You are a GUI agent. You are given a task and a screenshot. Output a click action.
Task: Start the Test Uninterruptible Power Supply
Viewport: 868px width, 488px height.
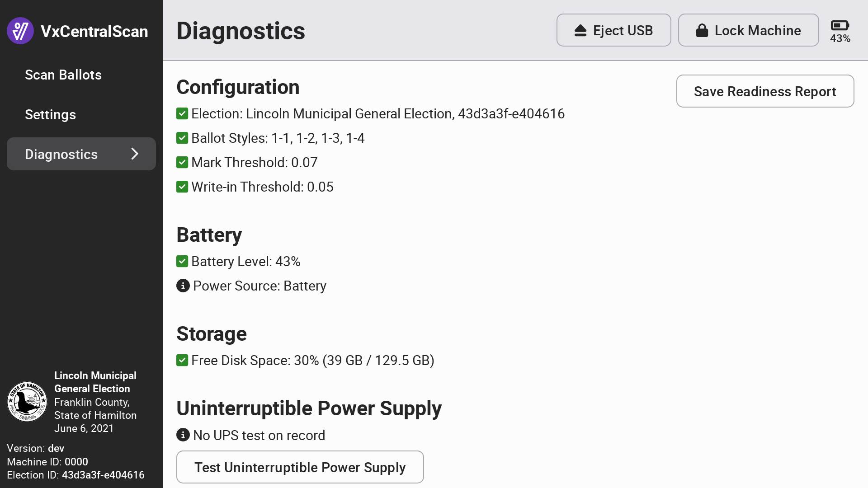coord(300,467)
